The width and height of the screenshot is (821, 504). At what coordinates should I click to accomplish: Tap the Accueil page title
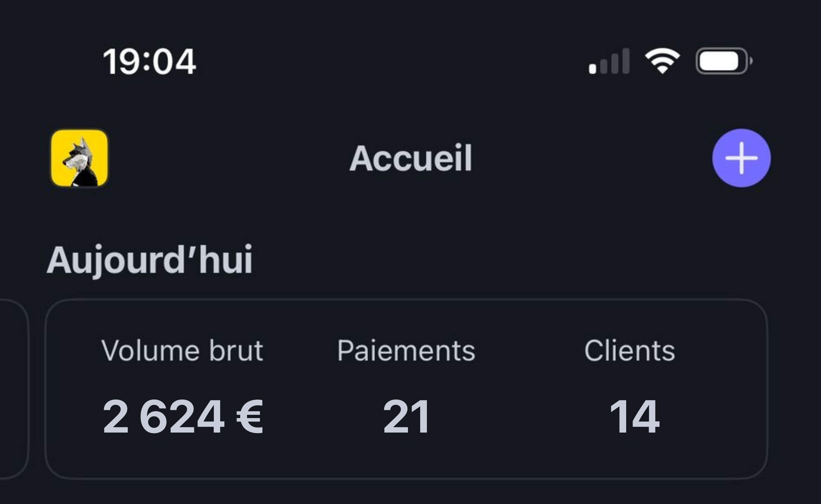[410, 158]
